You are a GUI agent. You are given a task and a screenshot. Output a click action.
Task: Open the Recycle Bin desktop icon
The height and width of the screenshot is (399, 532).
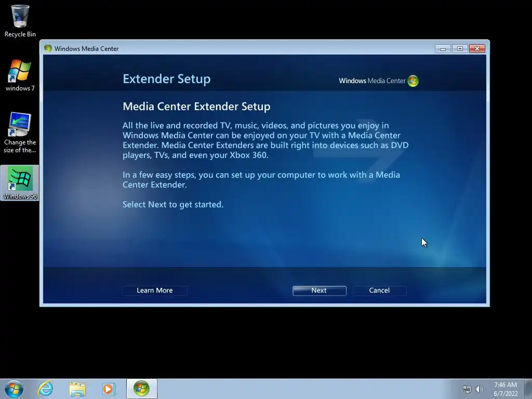coord(20,21)
